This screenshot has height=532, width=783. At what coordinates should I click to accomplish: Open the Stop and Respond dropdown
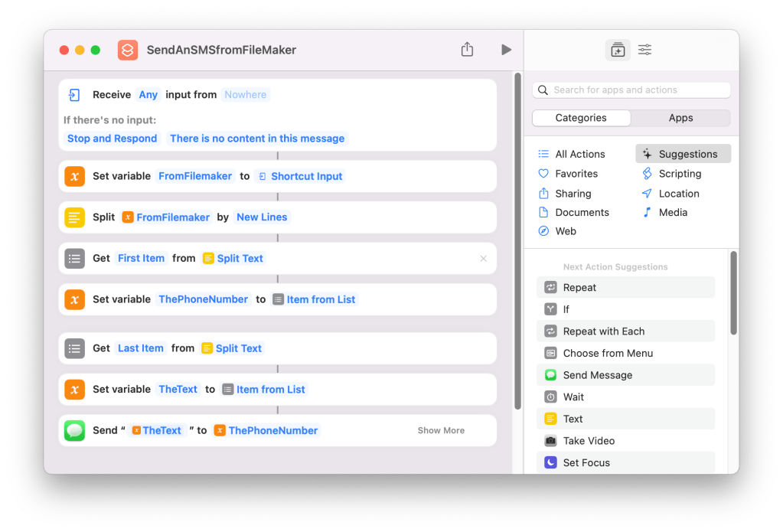112,139
